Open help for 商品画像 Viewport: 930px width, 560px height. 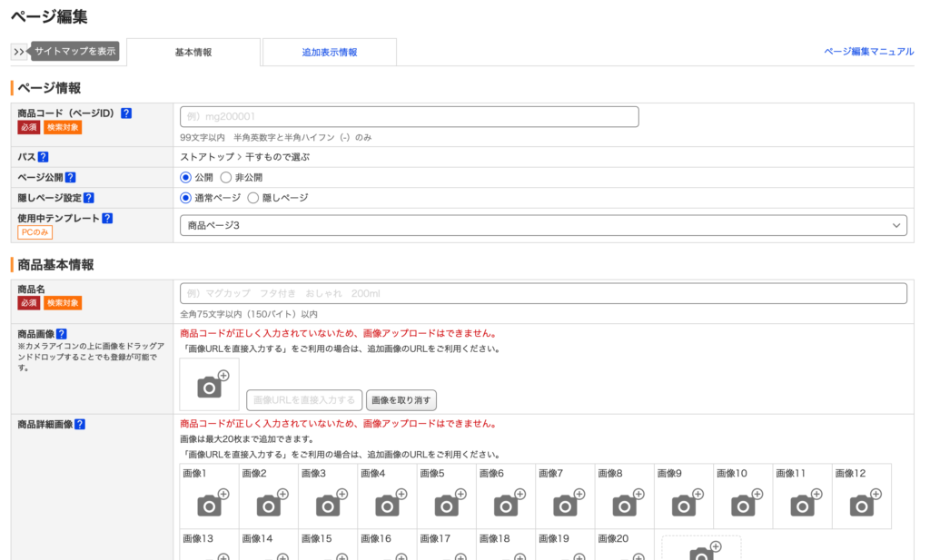pyautogui.click(x=61, y=333)
